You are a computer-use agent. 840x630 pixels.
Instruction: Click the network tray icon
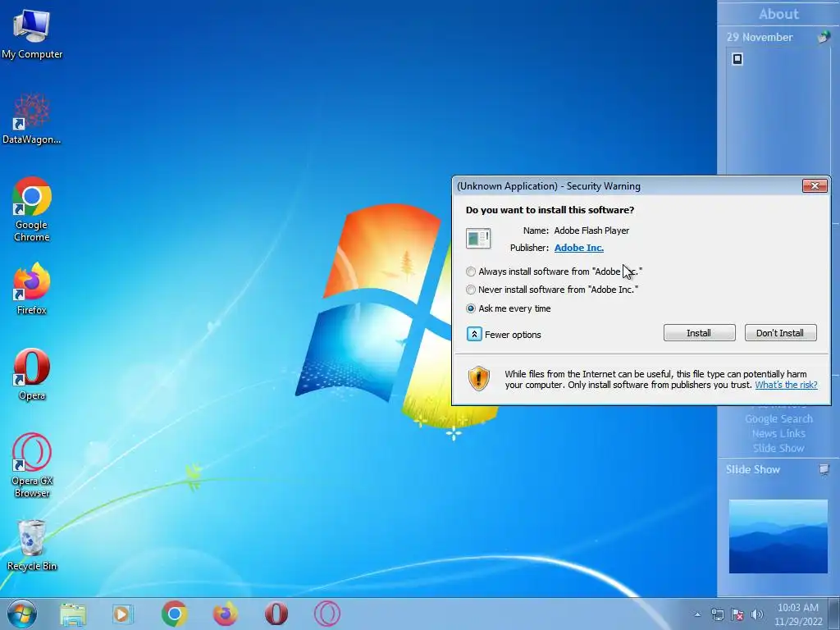pyautogui.click(x=717, y=614)
